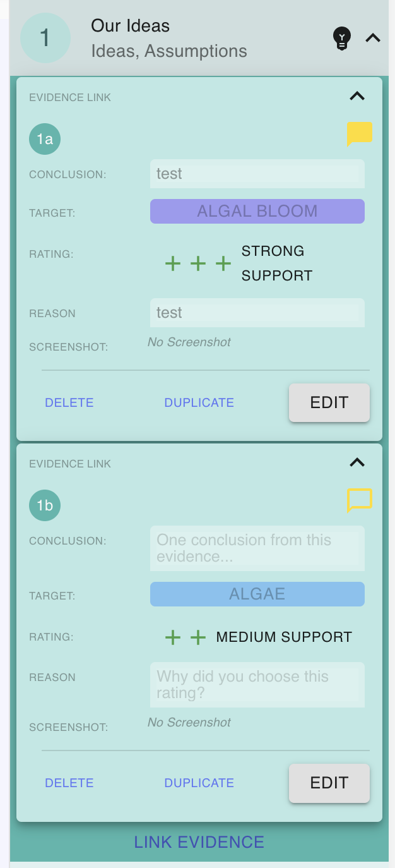Image resolution: width=395 pixels, height=868 pixels.
Task: Select the ALGAE target chip
Action: pyautogui.click(x=257, y=594)
